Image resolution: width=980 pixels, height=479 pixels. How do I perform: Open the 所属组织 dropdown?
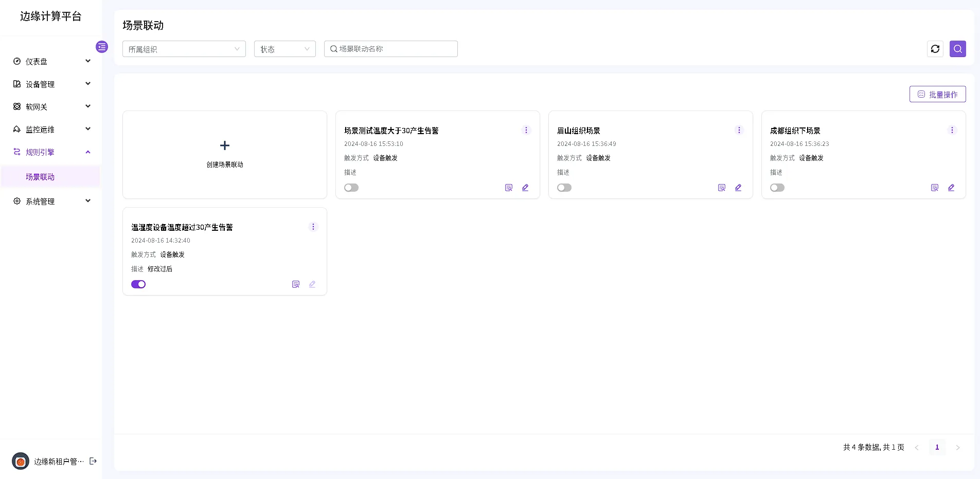coord(184,49)
